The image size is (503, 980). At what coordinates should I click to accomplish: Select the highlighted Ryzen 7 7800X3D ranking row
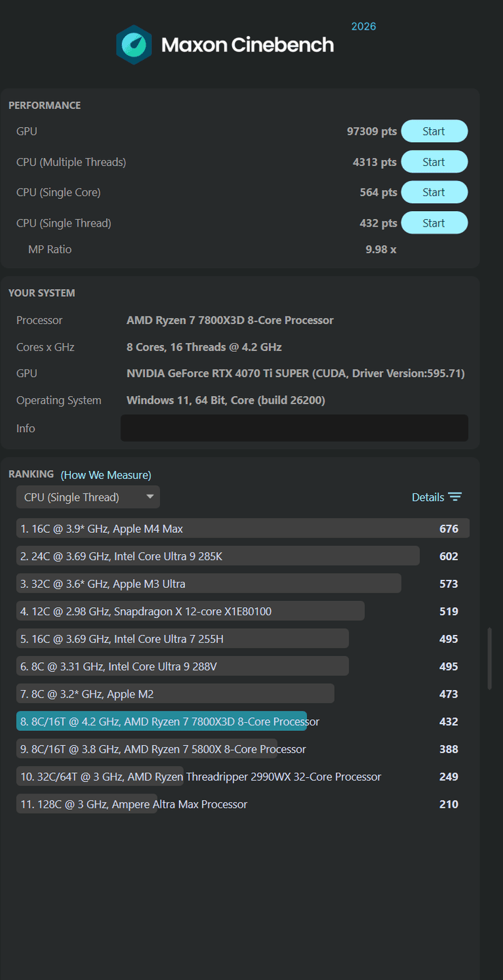coord(243,721)
